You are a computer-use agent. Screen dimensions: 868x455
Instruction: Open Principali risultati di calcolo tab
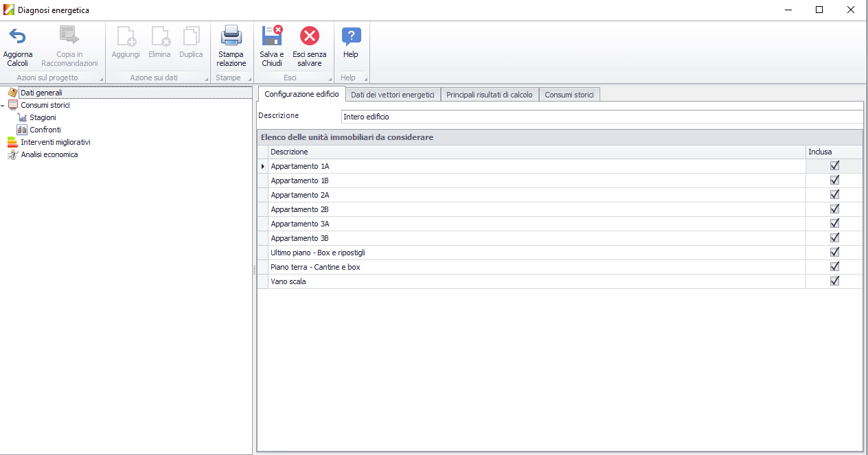489,95
